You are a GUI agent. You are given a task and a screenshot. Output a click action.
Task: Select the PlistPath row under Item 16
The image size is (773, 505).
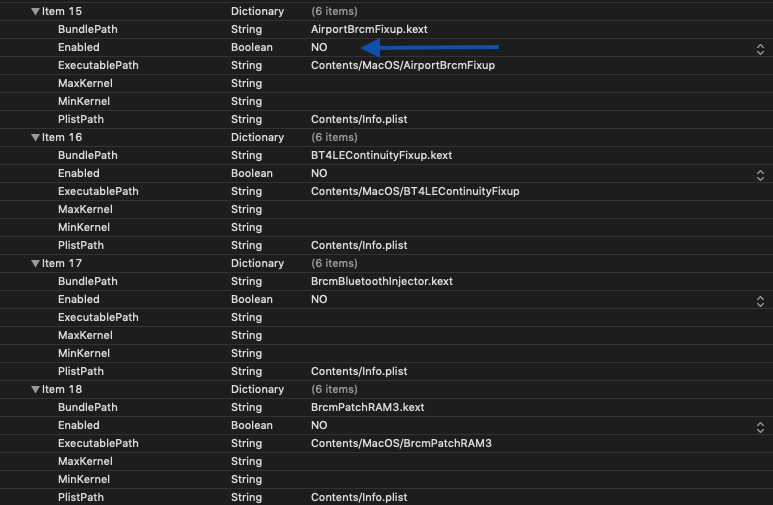(81, 245)
